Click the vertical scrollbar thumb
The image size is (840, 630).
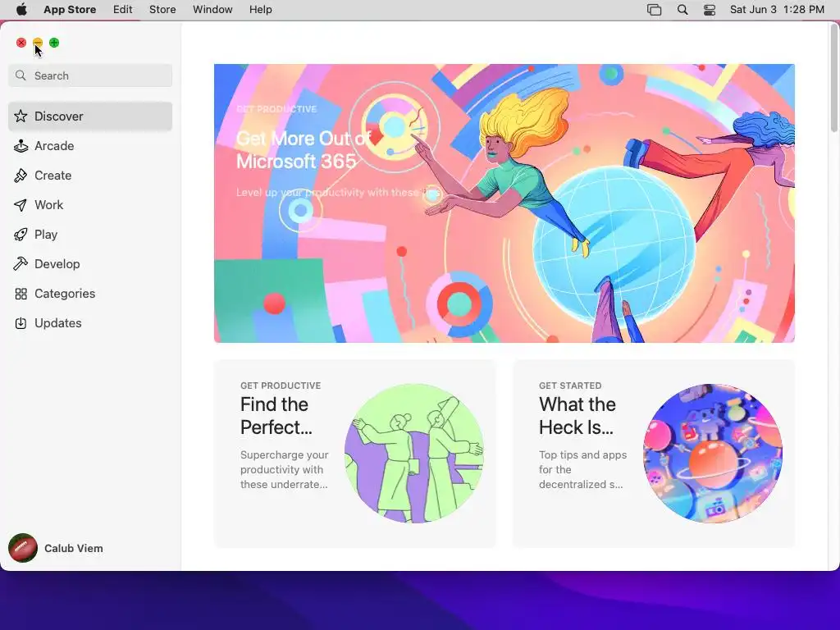pyautogui.click(x=833, y=78)
